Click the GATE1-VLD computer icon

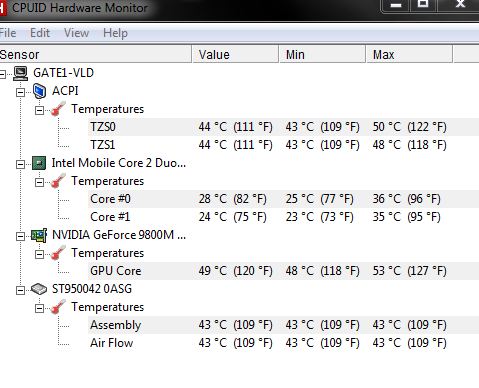[x=20, y=73]
